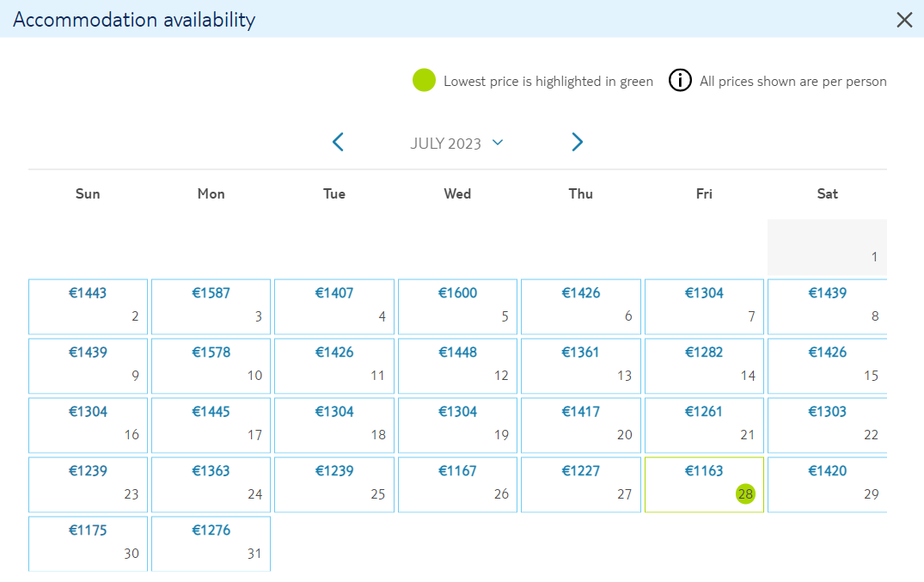The height and width of the screenshot is (582, 924).
Task: Pick July 30 for €1175
Action: [88, 543]
